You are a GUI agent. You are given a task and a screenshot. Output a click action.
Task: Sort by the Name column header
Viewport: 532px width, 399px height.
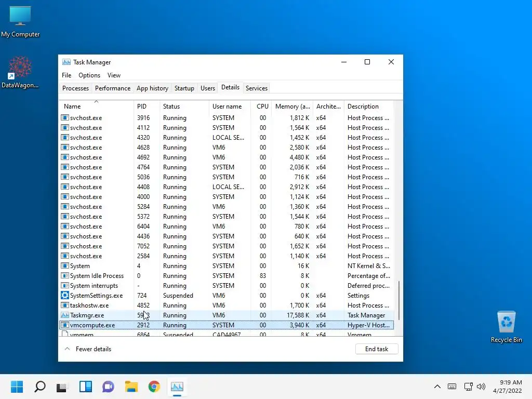(96, 106)
